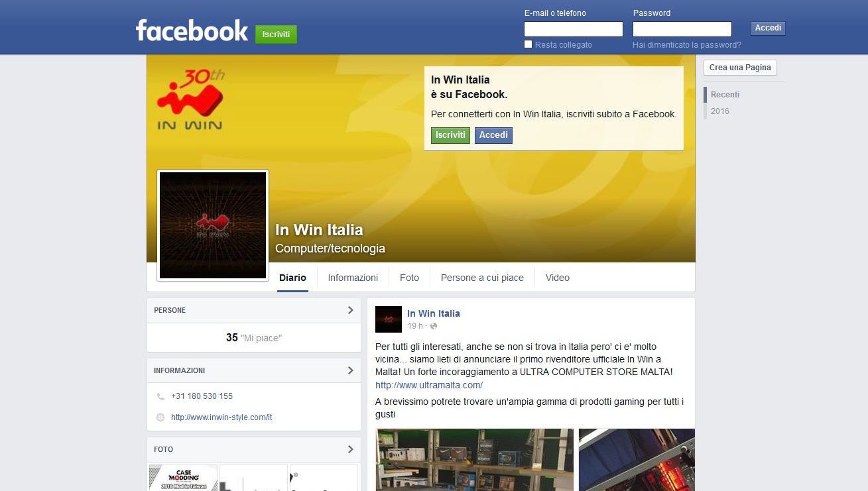The width and height of the screenshot is (868, 491).
Task: Open the Case Modding photo thumbnail
Action: click(x=183, y=478)
